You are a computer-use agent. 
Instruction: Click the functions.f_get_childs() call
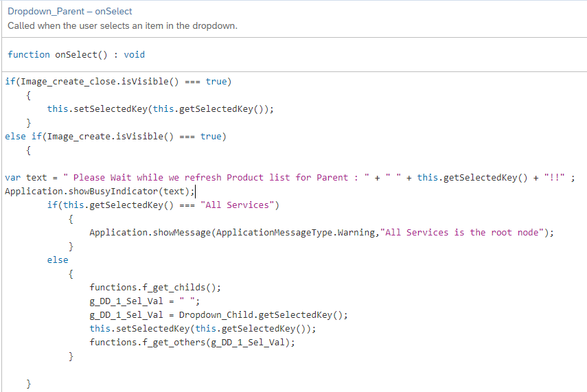tap(155, 288)
